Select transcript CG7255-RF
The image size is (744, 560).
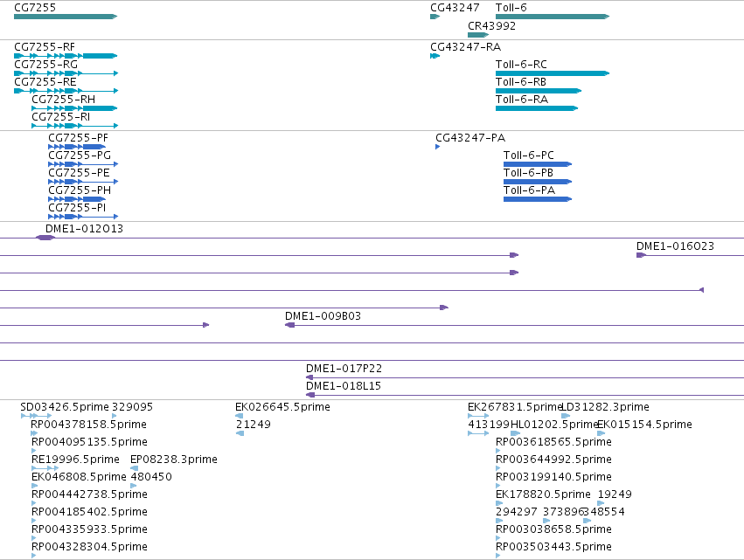click(x=66, y=56)
